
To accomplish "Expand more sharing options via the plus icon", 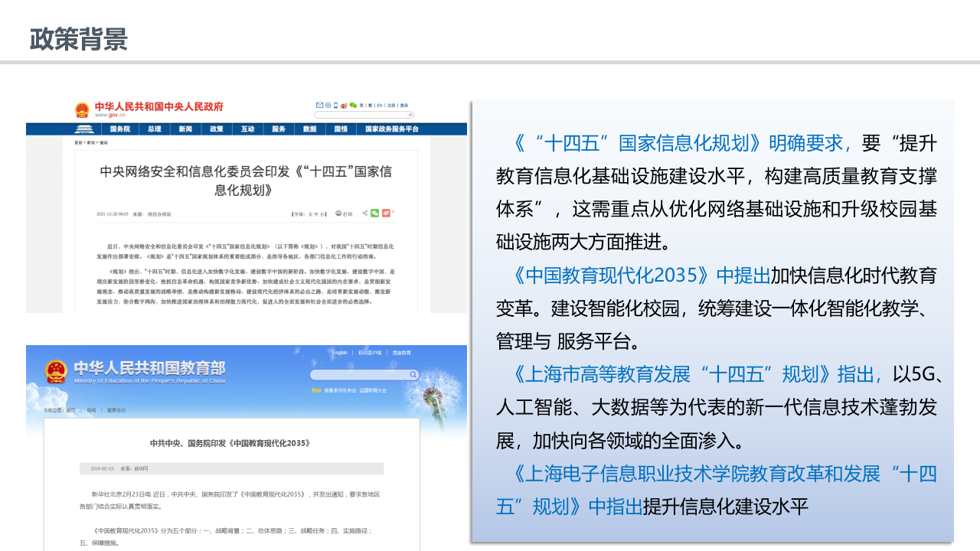I will [393, 213].
